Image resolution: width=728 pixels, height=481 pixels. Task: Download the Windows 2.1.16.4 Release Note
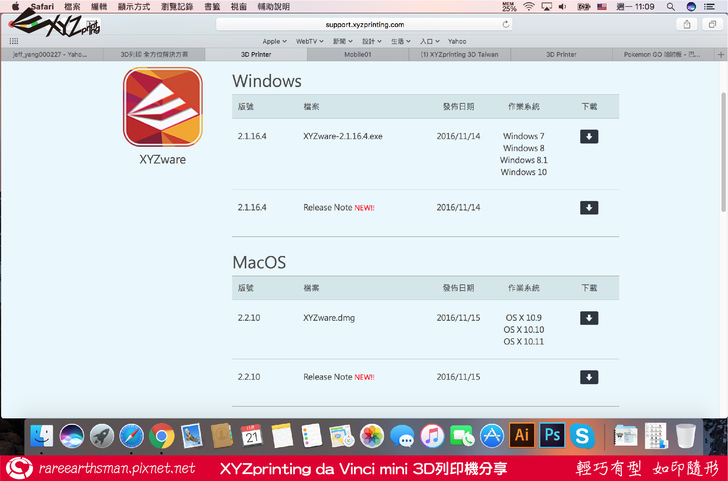coord(589,208)
